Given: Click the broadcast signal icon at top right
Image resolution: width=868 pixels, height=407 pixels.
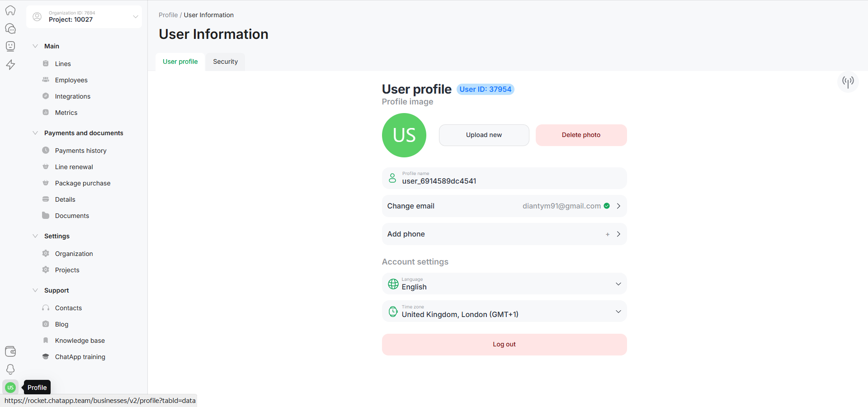Looking at the screenshot, I should click(848, 81).
